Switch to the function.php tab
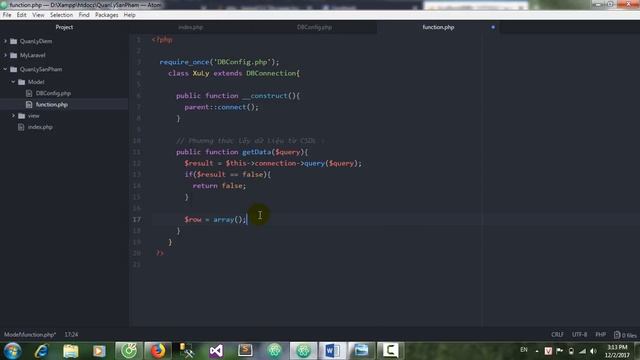Image resolution: width=640 pixels, height=360 pixels. coord(438,27)
